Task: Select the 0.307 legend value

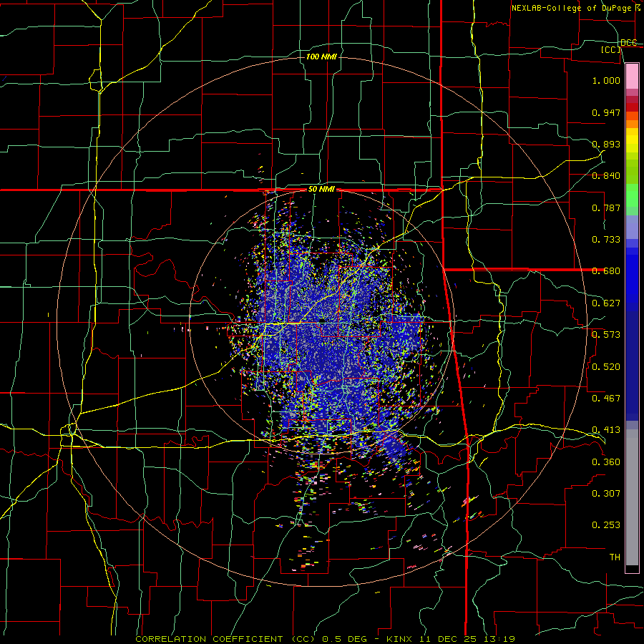Action: point(606,494)
